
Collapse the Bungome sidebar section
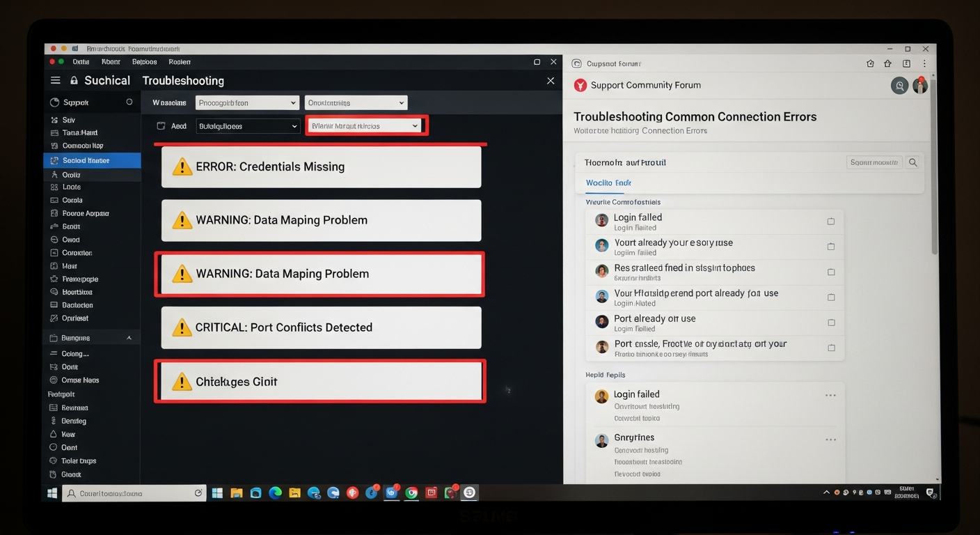pos(129,338)
